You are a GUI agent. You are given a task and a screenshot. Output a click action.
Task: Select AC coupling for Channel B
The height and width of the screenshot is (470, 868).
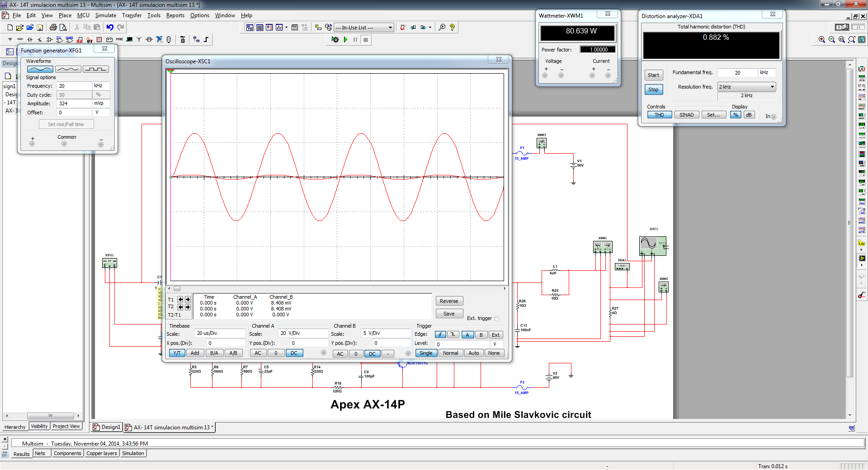tap(340, 354)
